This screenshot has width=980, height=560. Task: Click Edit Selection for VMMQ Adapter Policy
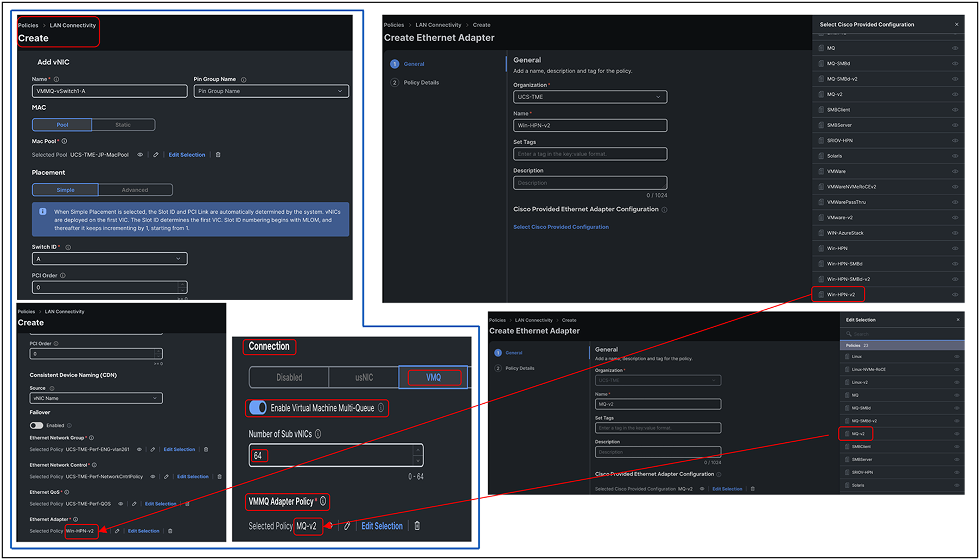click(382, 526)
